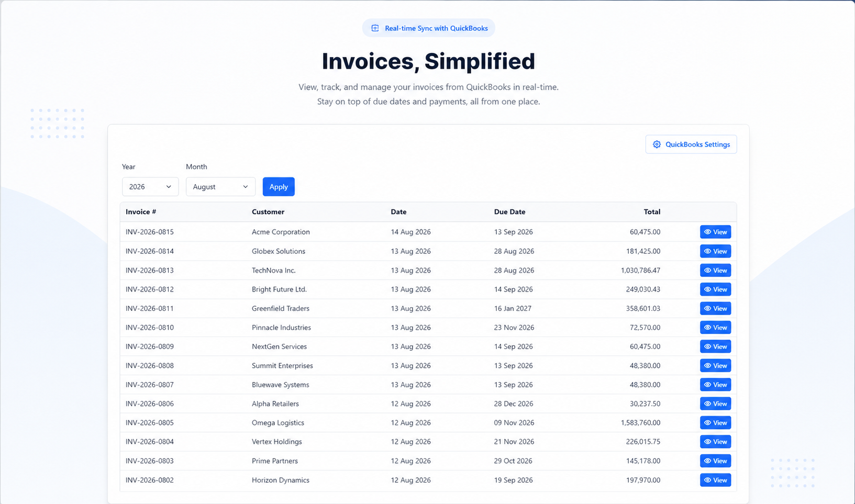Open the Year dropdown showing 2026

pyautogui.click(x=150, y=187)
